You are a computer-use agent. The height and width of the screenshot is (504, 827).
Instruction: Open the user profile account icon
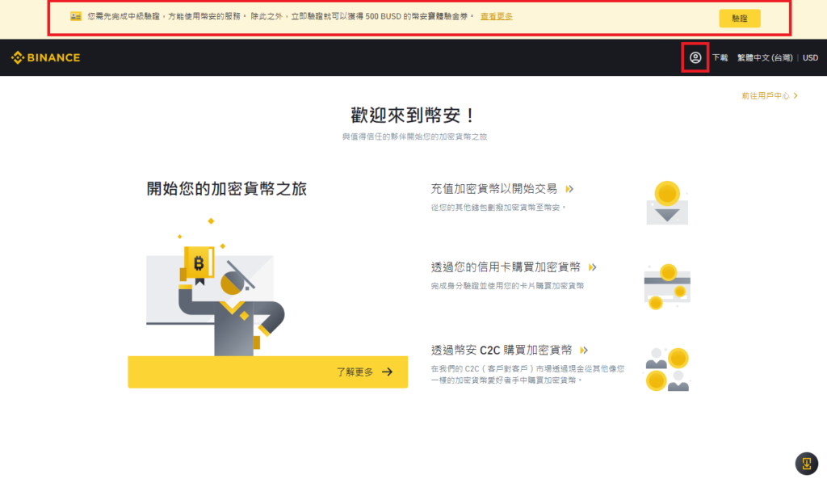[695, 57]
